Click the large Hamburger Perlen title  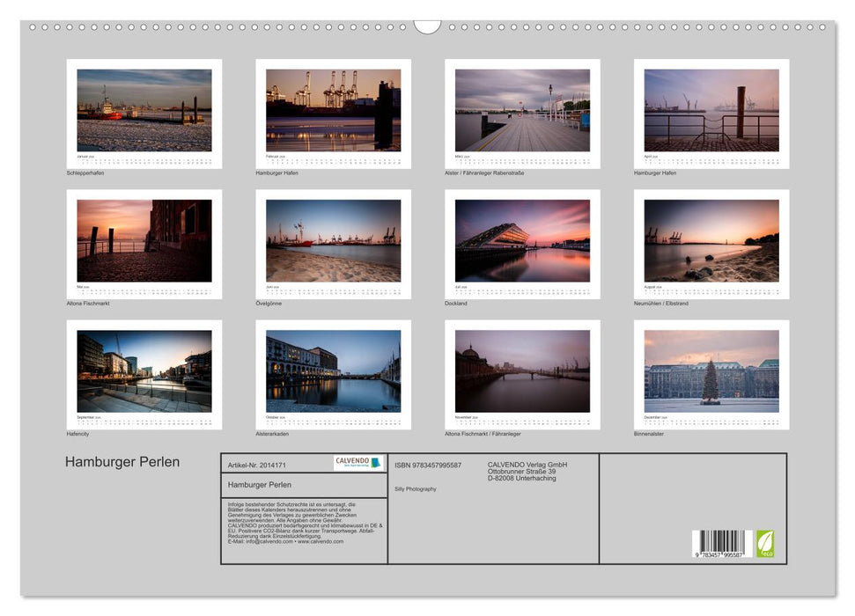click(122, 462)
